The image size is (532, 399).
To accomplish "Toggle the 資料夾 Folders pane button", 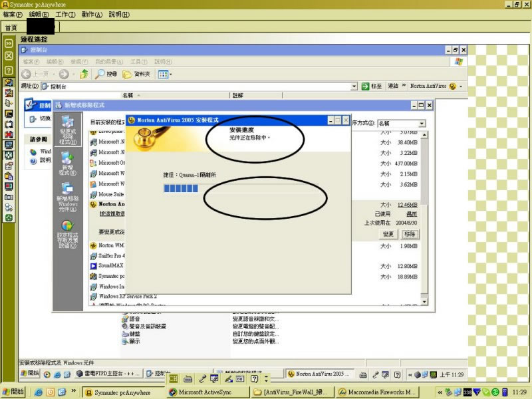I will tap(136, 74).
